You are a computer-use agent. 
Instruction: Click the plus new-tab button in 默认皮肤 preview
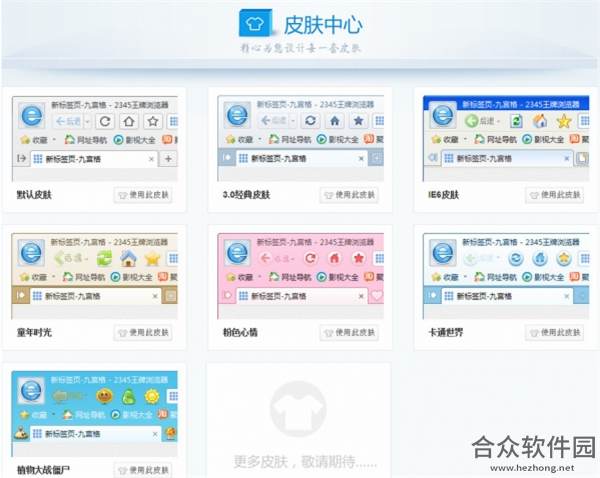(x=168, y=159)
